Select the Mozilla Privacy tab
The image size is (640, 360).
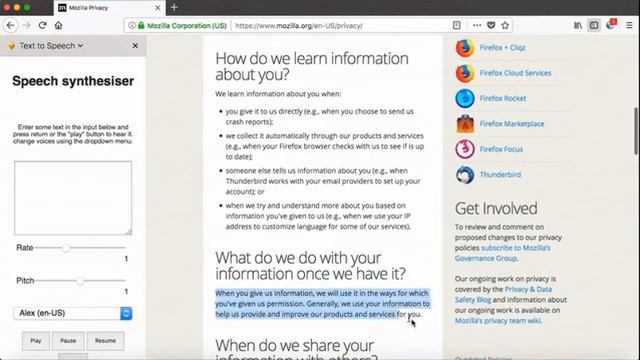[109, 8]
